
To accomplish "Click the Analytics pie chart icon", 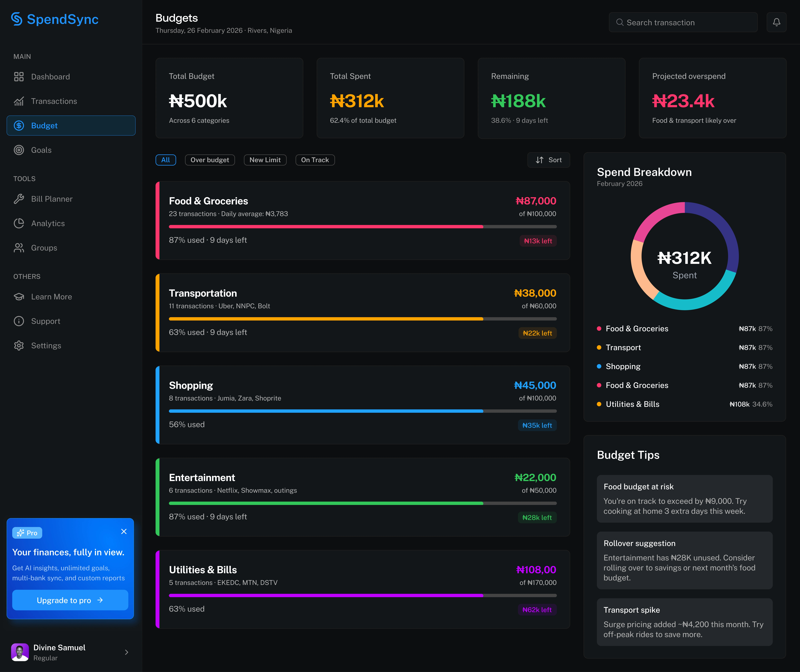I will 19,223.
